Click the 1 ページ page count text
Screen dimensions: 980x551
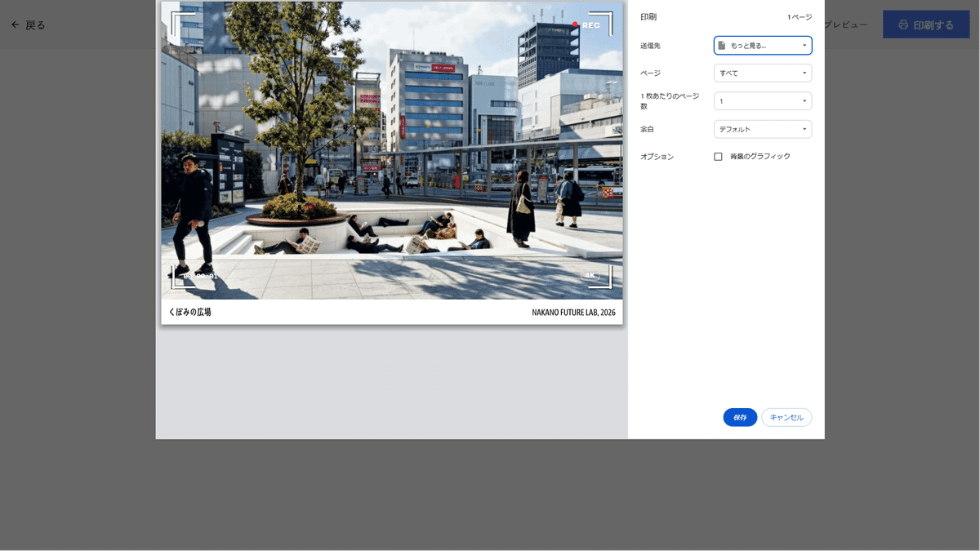(800, 17)
